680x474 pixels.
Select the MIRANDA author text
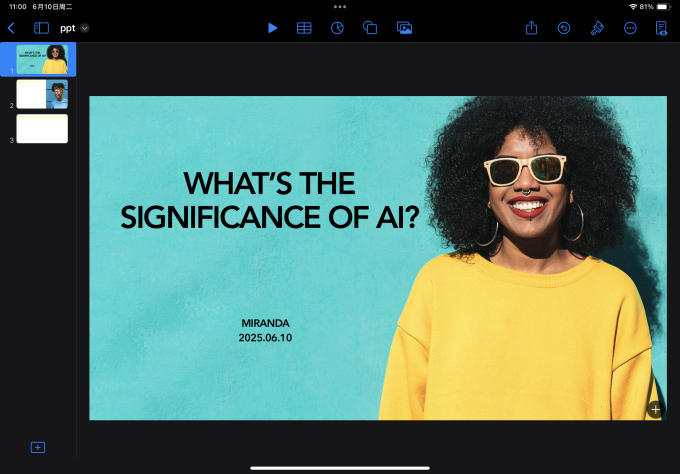tap(265, 323)
